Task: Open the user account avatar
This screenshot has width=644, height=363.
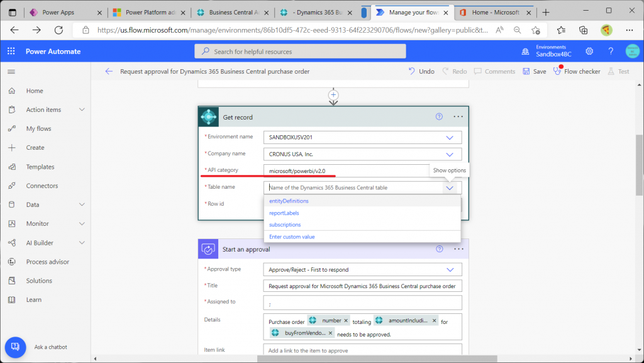Action: [633, 52]
